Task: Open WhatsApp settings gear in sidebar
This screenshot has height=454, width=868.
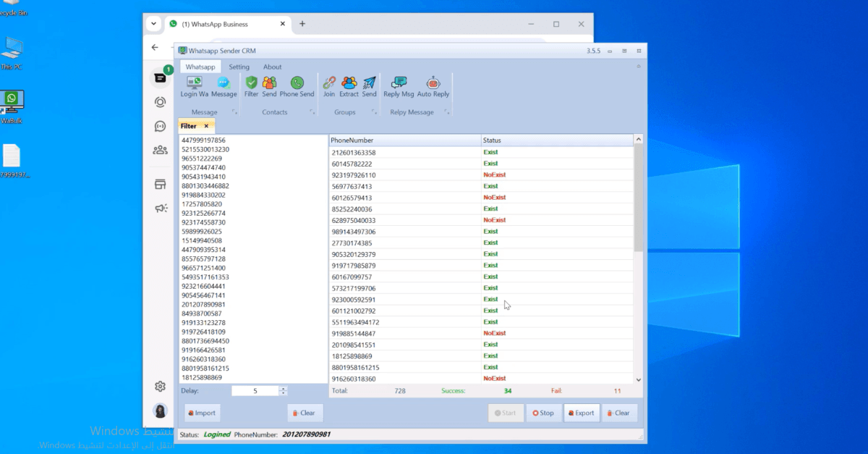Action: click(x=160, y=386)
